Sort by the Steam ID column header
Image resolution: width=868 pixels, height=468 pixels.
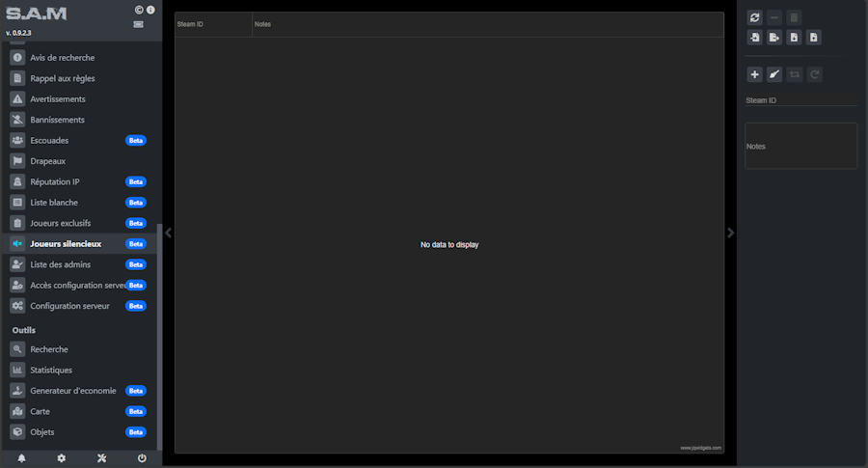pos(212,24)
